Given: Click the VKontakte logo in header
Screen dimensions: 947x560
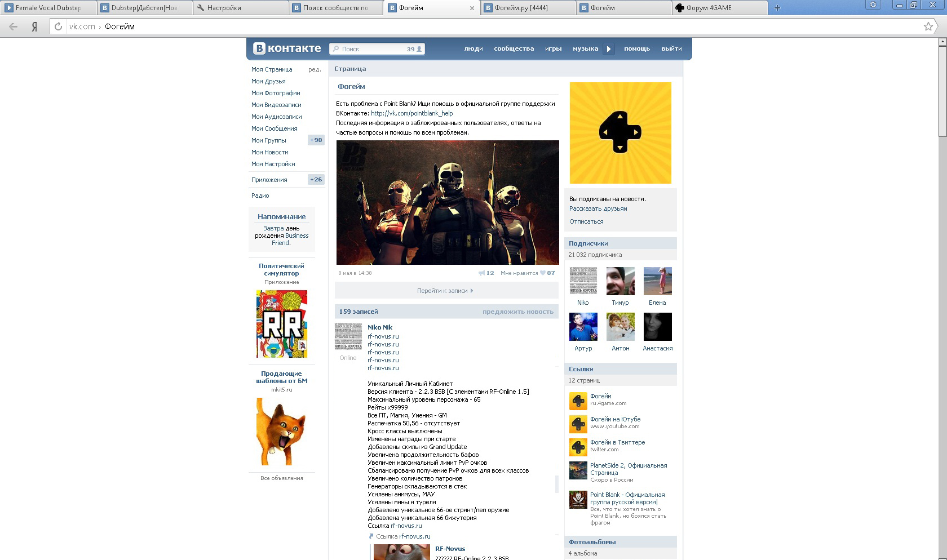Looking at the screenshot, I should [x=287, y=48].
